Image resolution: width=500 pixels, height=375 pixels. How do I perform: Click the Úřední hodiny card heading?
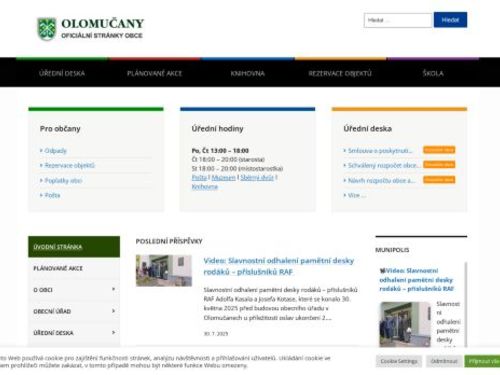point(217,129)
